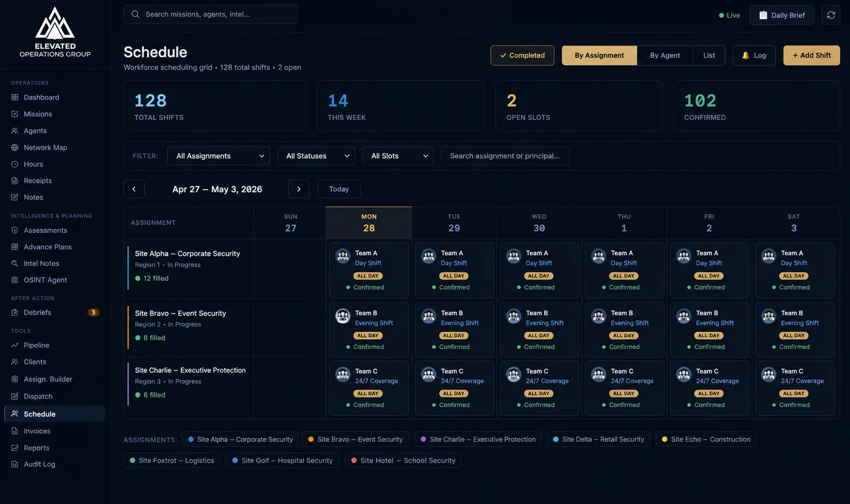The width and height of the screenshot is (850, 504).
Task: Click the Add Shift button
Action: pyautogui.click(x=811, y=55)
